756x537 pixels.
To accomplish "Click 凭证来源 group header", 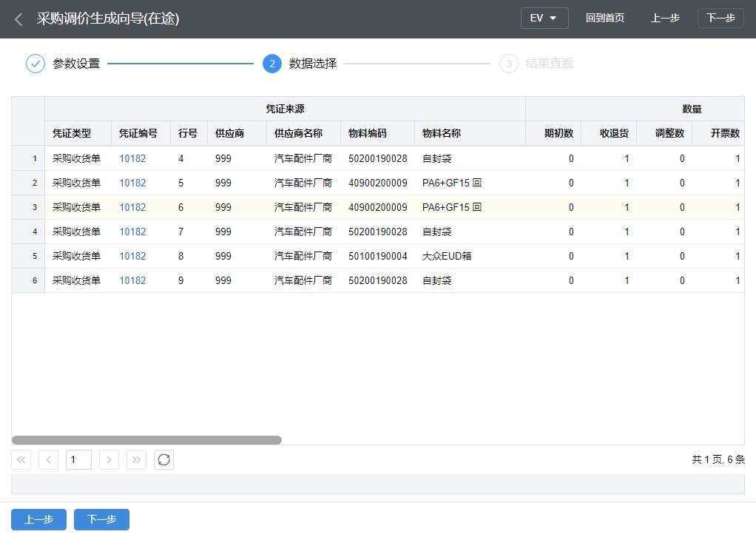I will click(x=285, y=109).
